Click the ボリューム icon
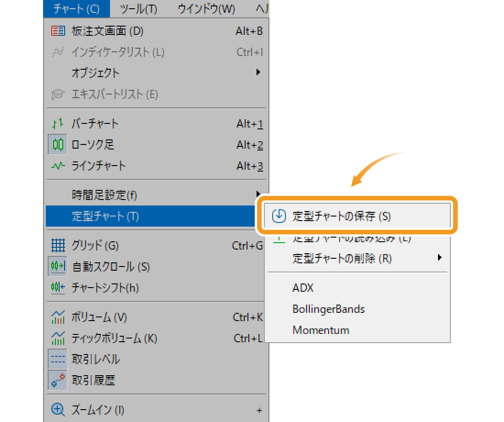 pos(58,317)
